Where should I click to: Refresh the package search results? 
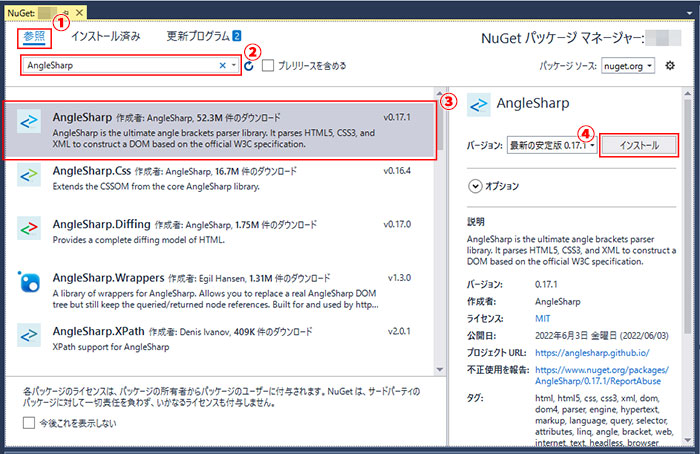(x=249, y=66)
